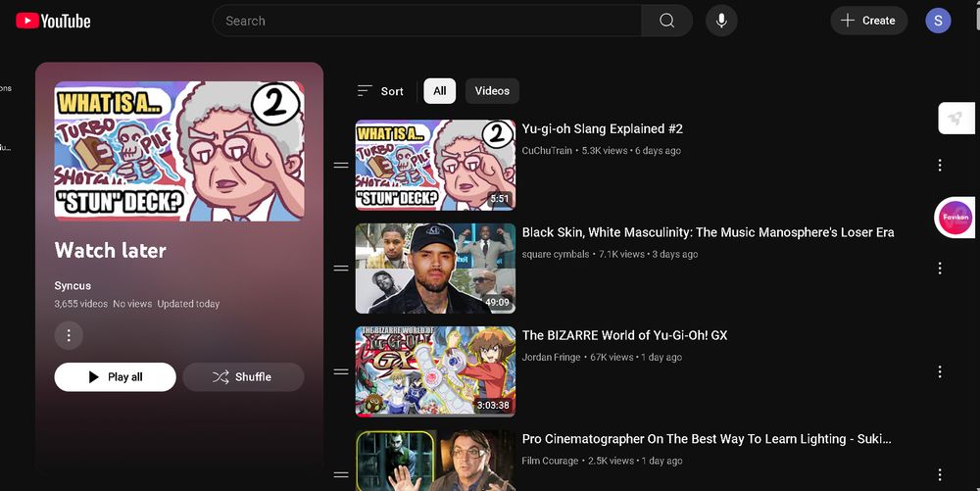The height and width of the screenshot is (491, 980).
Task: Click the 'Updated today' text
Action: click(188, 304)
